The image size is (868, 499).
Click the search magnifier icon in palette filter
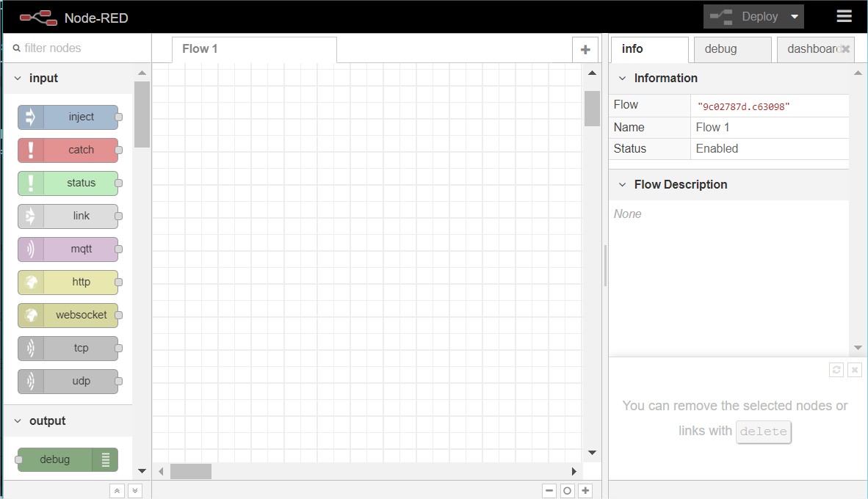[x=17, y=48]
